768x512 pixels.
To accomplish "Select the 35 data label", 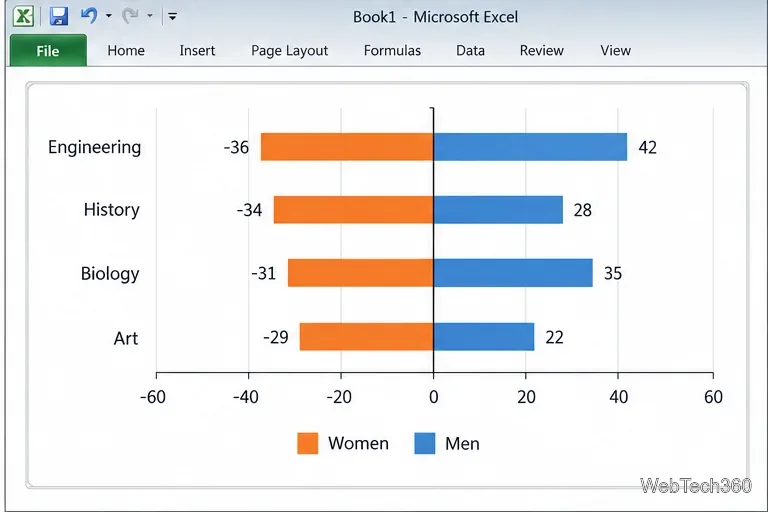I will pyautogui.click(x=613, y=273).
